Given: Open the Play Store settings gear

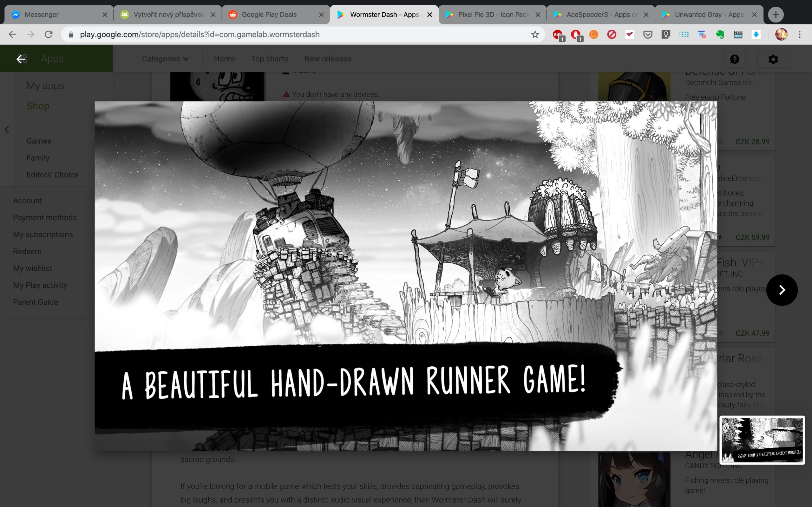Looking at the screenshot, I should (773, 59).
